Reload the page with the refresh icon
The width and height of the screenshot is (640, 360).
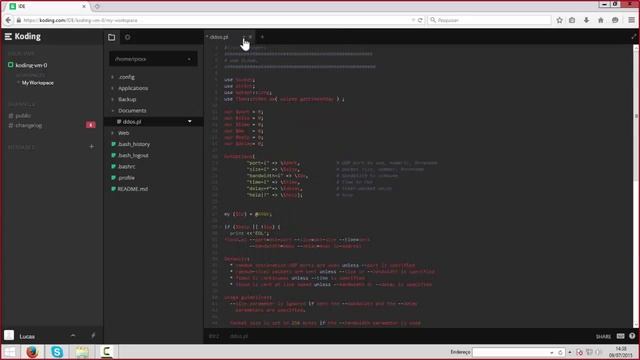pyautogui.click(x=420, y=20)
